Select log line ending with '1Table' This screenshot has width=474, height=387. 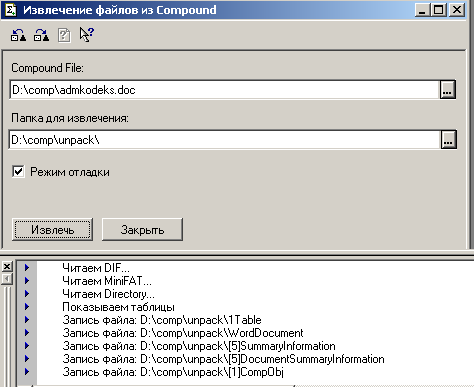(162, 320)
